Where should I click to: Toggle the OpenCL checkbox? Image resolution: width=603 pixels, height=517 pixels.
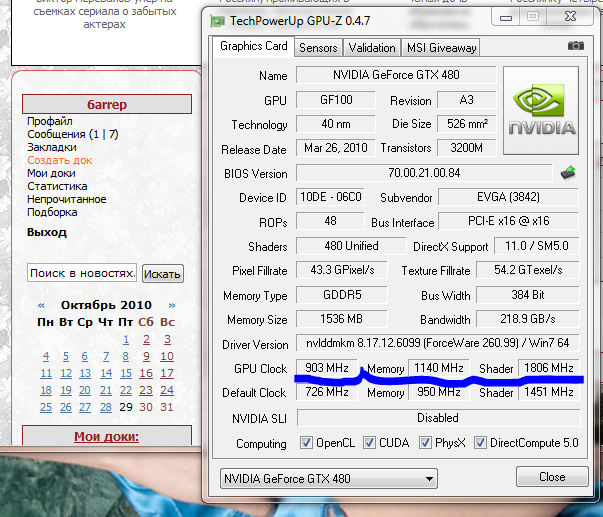306,443
